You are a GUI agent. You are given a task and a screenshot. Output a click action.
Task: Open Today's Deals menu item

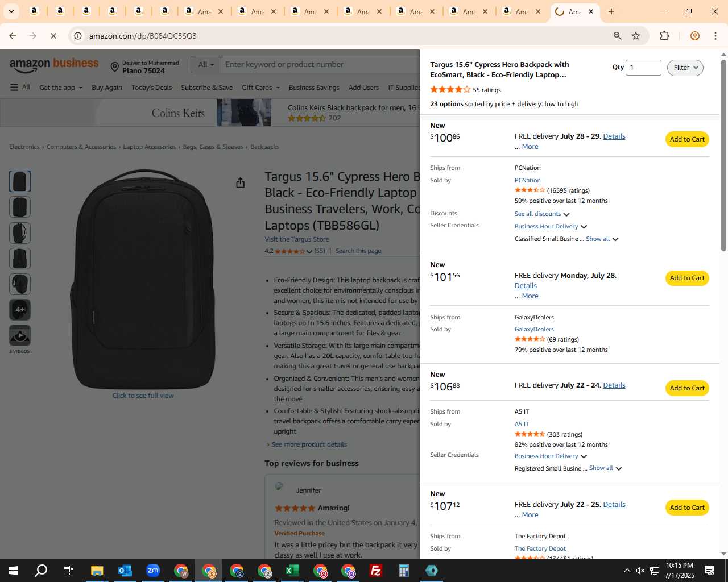(x=151, y=88)
